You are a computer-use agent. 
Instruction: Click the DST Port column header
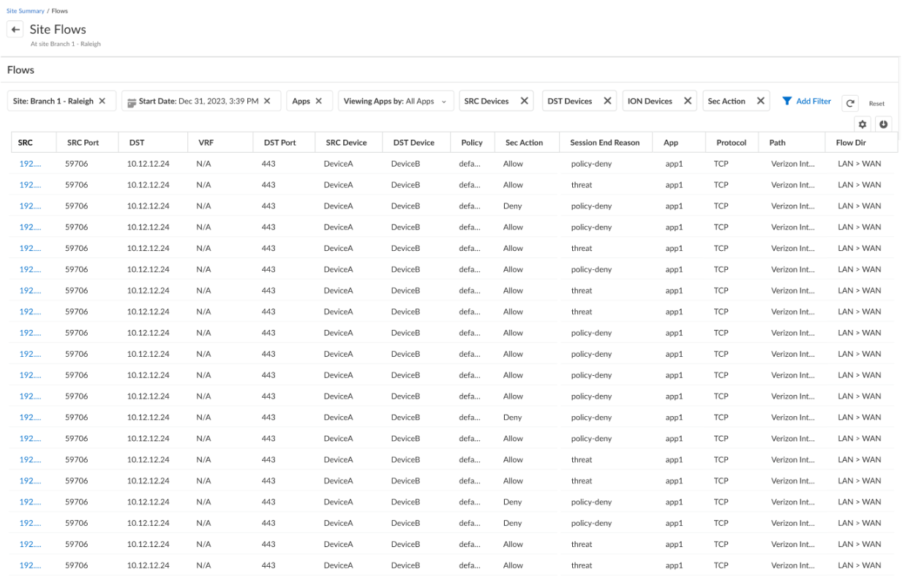tap(284, 143)
